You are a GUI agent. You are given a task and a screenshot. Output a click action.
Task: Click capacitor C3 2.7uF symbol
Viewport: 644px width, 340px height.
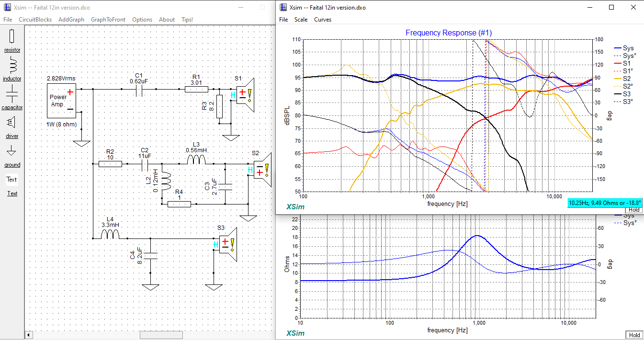coord(226,187)
